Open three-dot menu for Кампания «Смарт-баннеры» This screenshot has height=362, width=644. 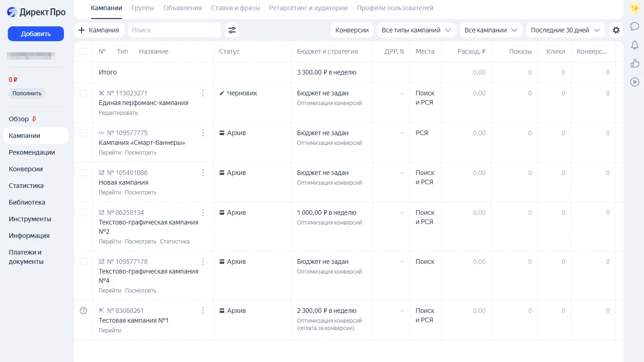pos(202,133)
